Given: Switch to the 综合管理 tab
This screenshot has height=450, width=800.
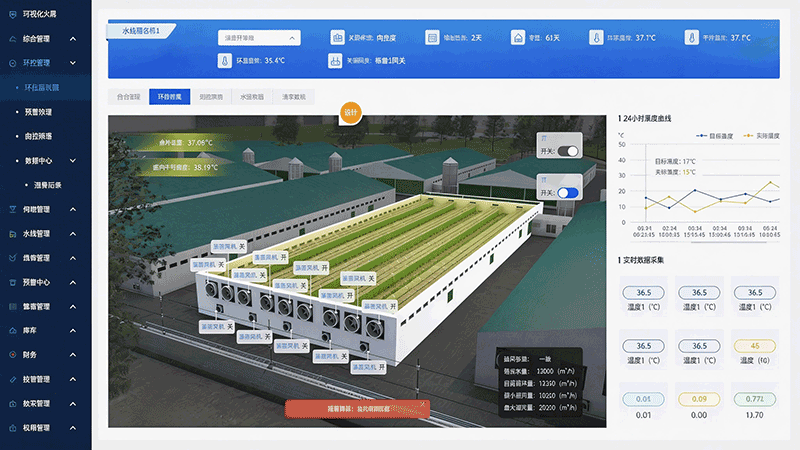Looking at the screenshot, I should pyautogui.click(x=128, y=98).
